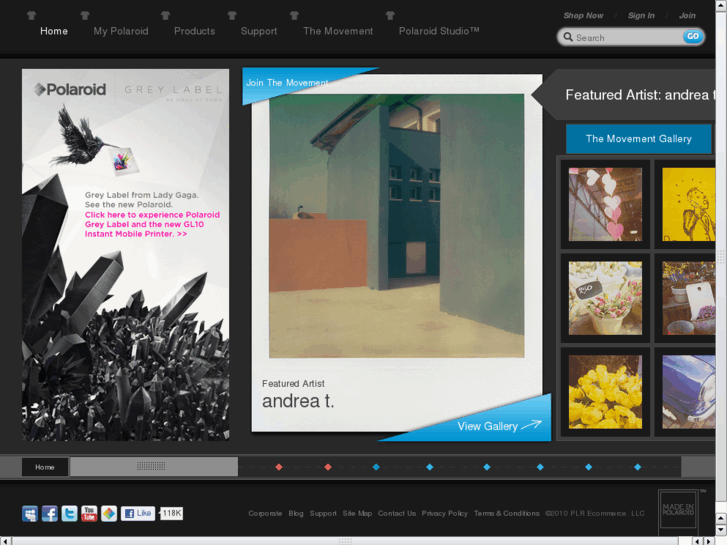Image resolution: width=727 pixels, height=545 pixels.
Task: Click the fifth blue diamond timeline marker
Action: 588,467
